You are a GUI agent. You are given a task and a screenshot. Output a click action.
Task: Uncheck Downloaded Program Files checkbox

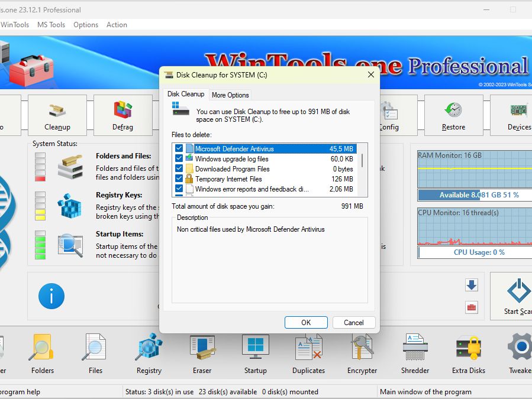179,168
